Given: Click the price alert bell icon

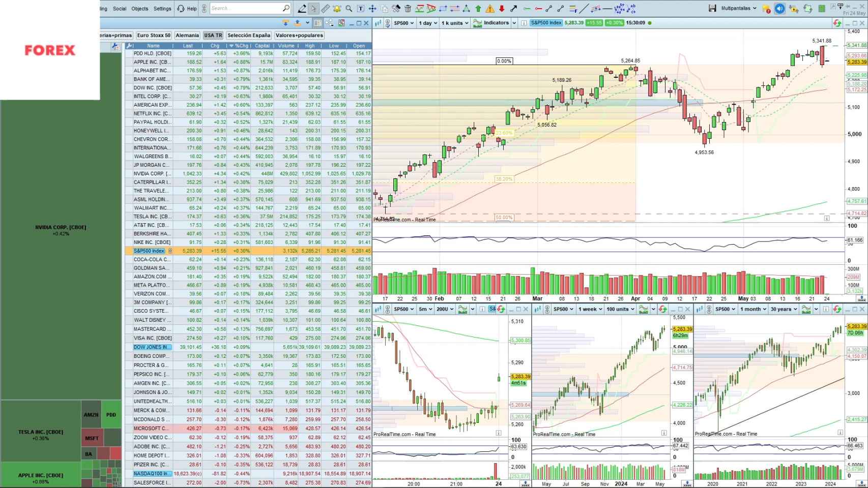Looking at the screenshot, I should tap(336, 8).
